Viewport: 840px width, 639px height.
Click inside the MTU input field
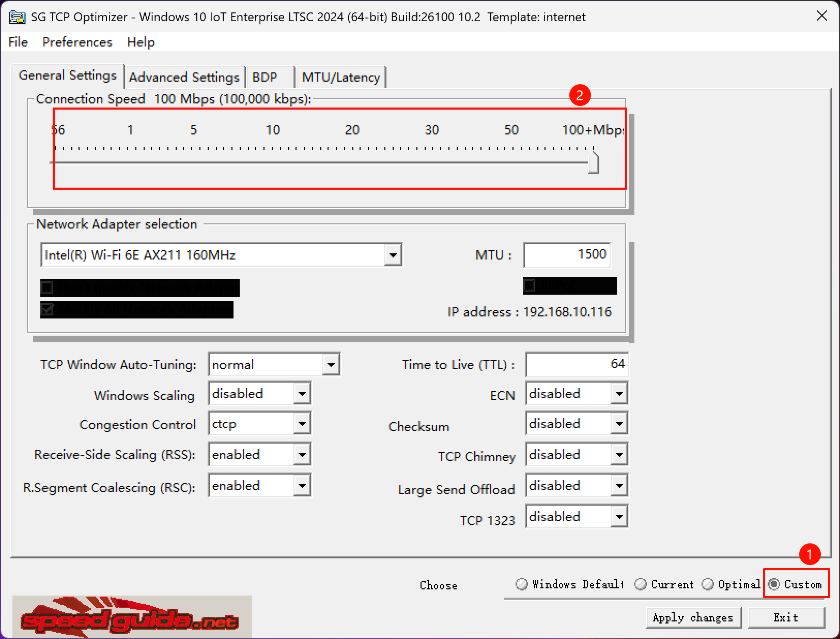[x=566, y=254]
